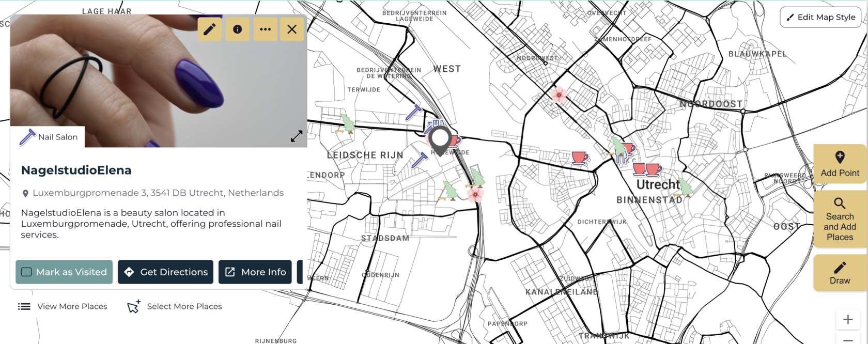Image resolution: width=868 pixels, height=344 pixels.
Task: Open the View More Places list
Action: click(63, 306)
